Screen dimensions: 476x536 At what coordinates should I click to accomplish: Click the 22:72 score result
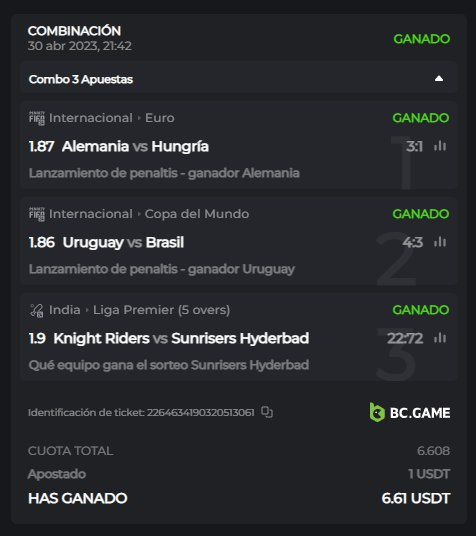[x=405, y=338]
